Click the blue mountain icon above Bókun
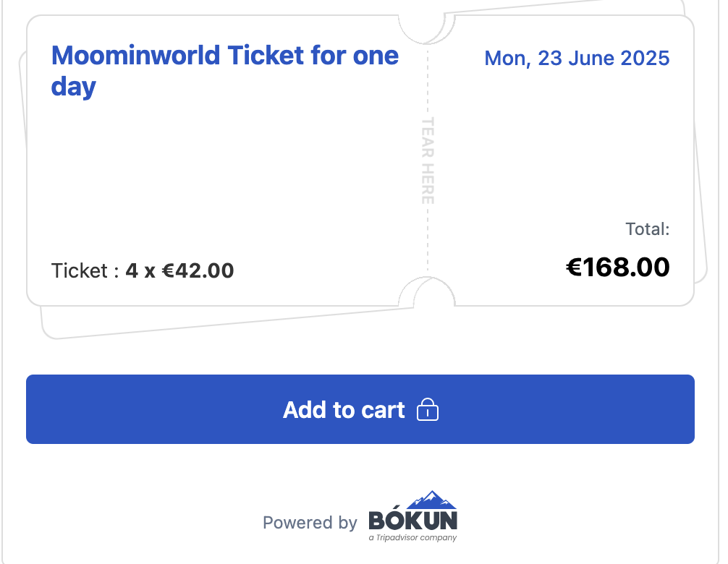Screen dimensions: 728x564 [432, 500]
